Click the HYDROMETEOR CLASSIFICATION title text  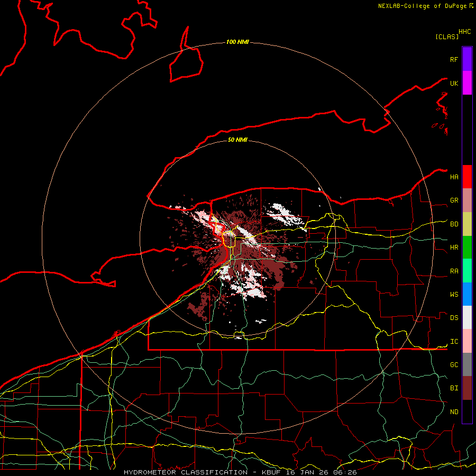pyautogui.click(x=186, y=472)
